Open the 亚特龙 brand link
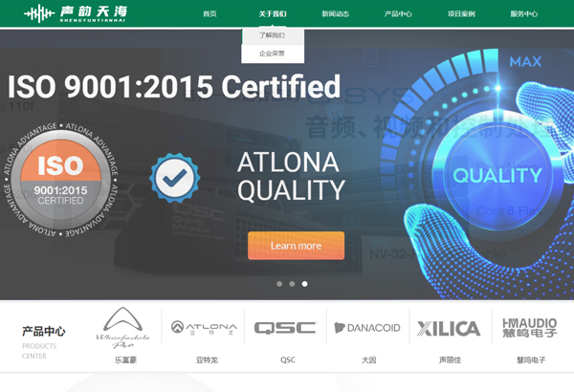Screen dimensions: 574x392 (207, 360)
